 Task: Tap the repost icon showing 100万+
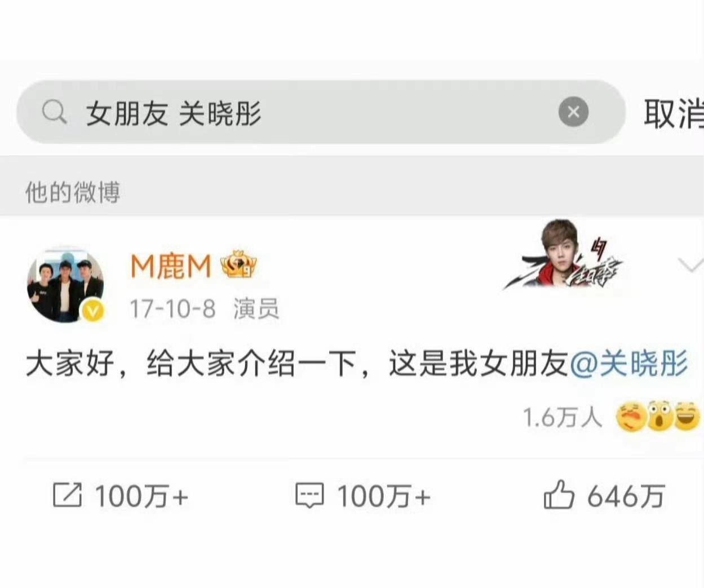pos(67,496)
